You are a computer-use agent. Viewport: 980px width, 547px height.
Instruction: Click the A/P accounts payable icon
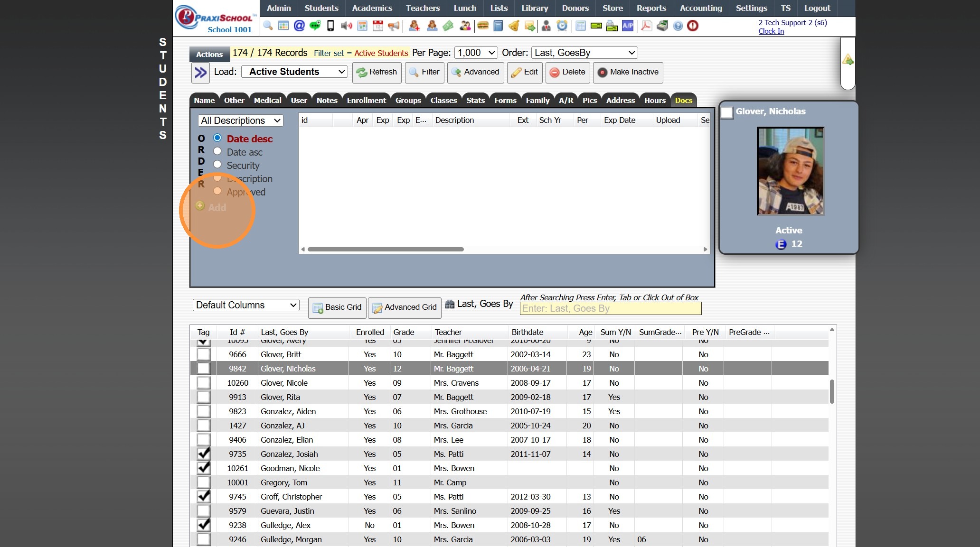coord(628,26)
